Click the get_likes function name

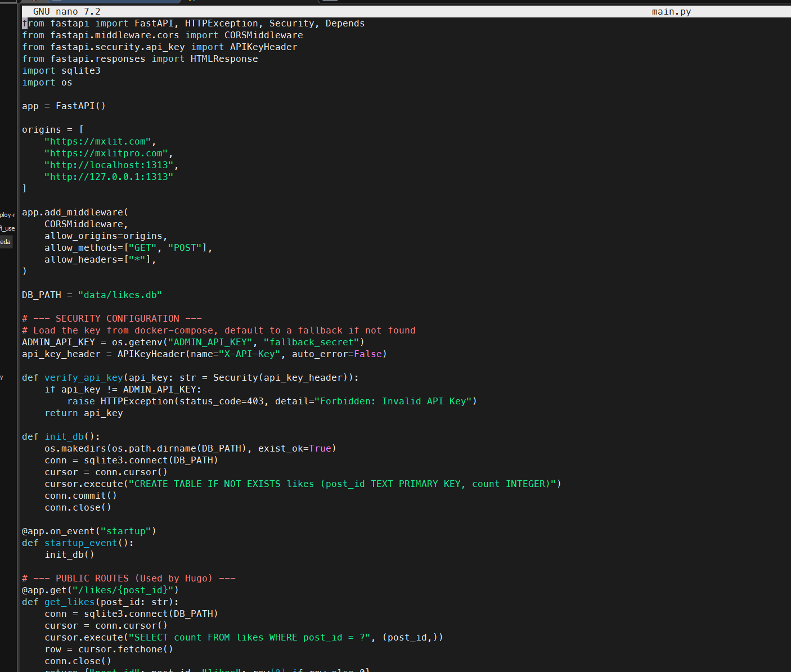click(69, 602)
